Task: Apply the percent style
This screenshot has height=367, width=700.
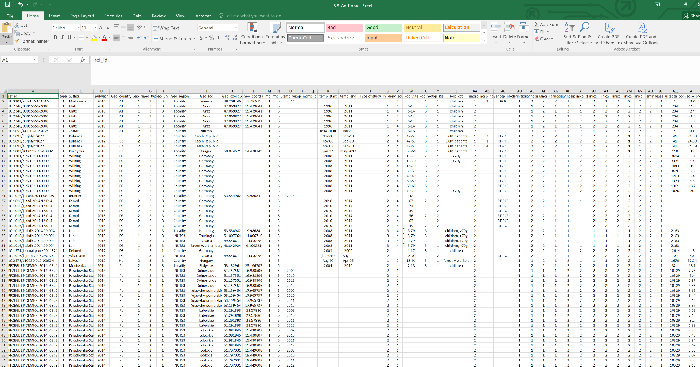Action: coord(211,38)
